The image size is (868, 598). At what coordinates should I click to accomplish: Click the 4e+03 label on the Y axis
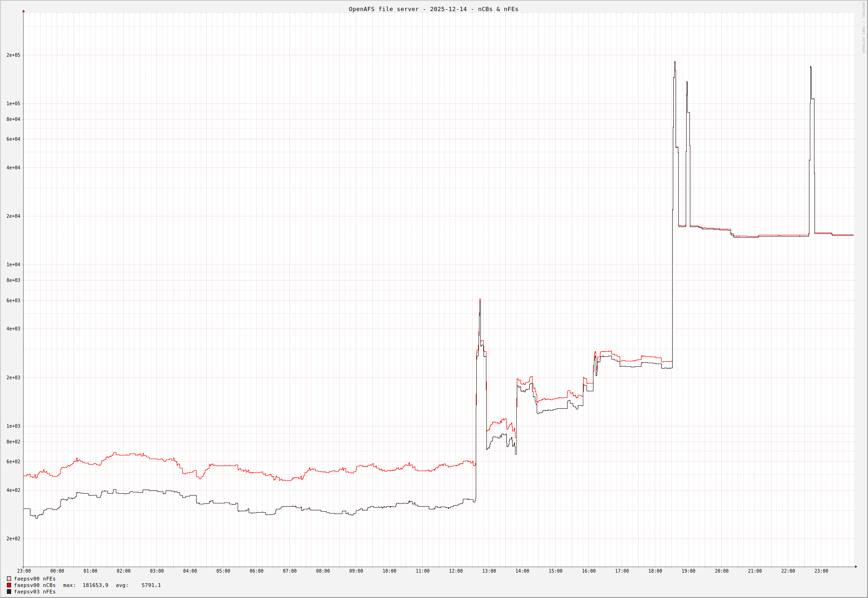[13, 329]
